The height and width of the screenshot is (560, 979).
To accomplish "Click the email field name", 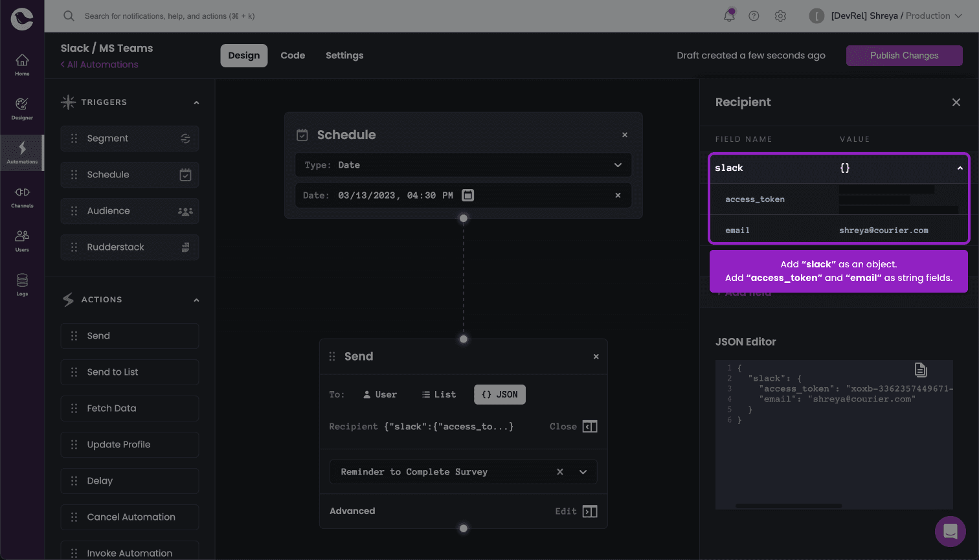I will click(737, 230).
